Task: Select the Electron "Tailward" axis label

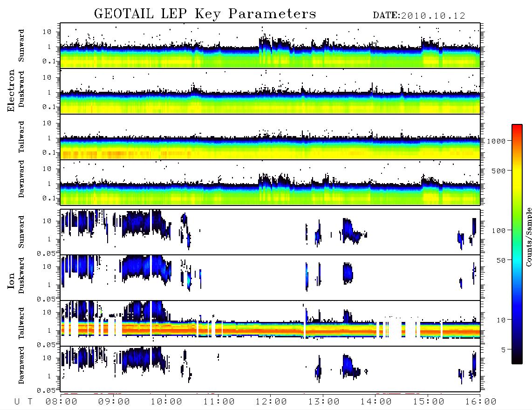Action: pyautogui.click(x=21, y=137)
